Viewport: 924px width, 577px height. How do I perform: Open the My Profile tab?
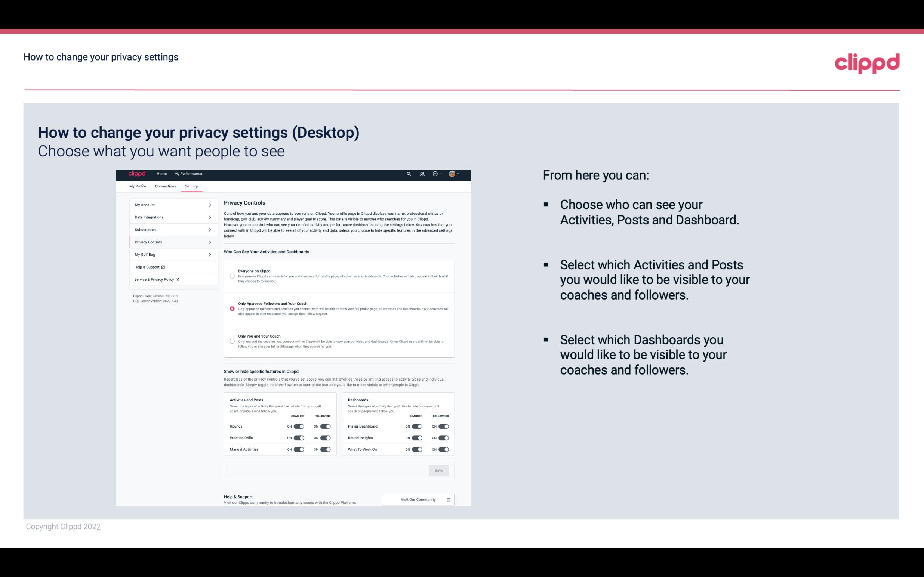(138, 186)
